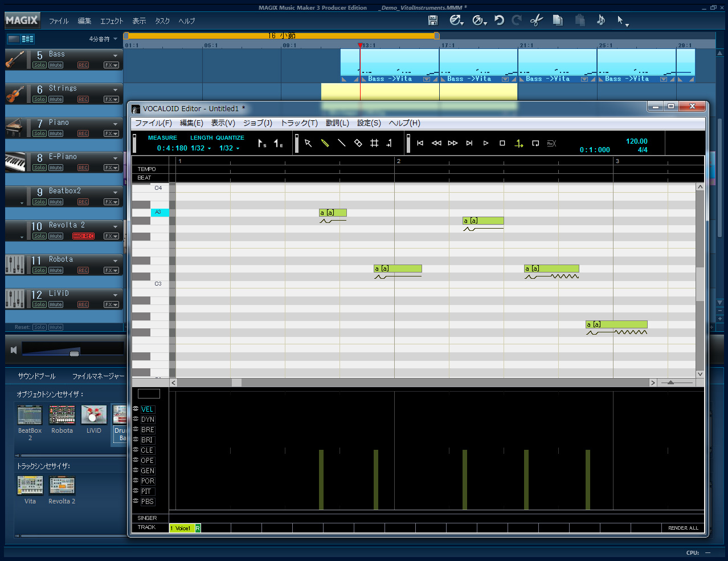Viewport: 728px width, 561px height.
Task: Switch to the ファイルマネージャー tab
Action: point(98,376)
